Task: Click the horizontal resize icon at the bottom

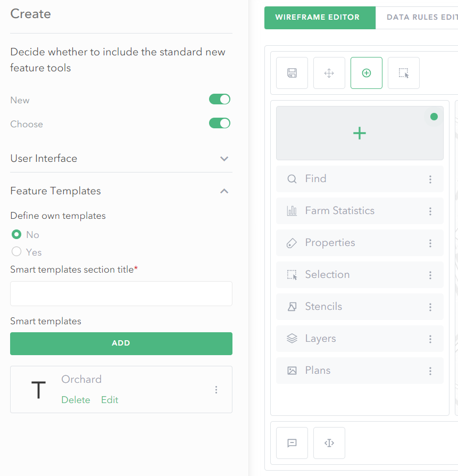Action: pos(329,442)
